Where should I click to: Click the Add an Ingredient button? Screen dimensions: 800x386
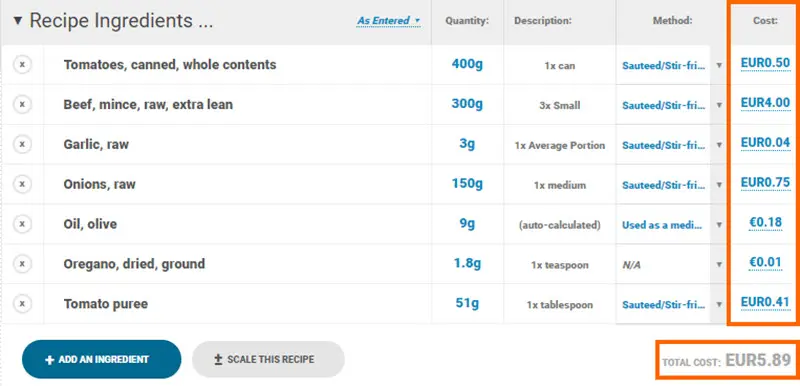[102, 359]
